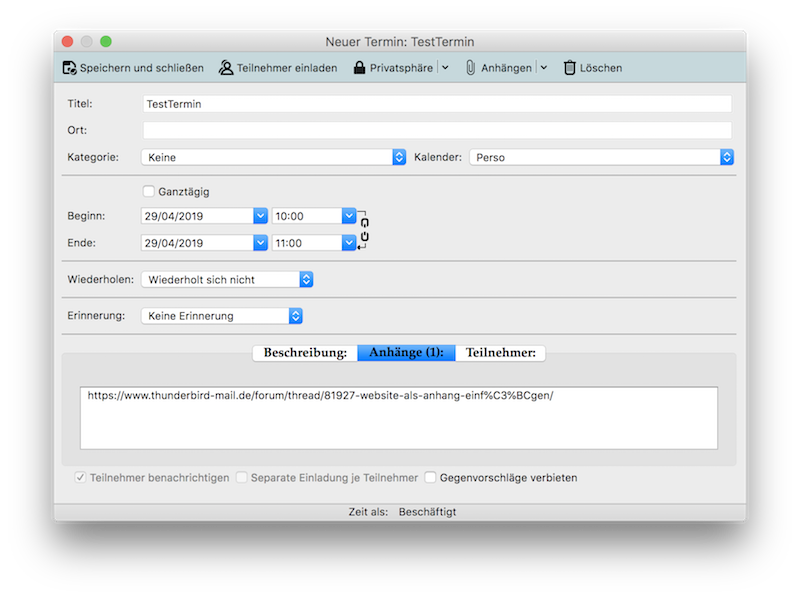Viewport: 800px width, 598px height.
Task: Click the Speichern und schließen save icon
Action: (69, 68)
